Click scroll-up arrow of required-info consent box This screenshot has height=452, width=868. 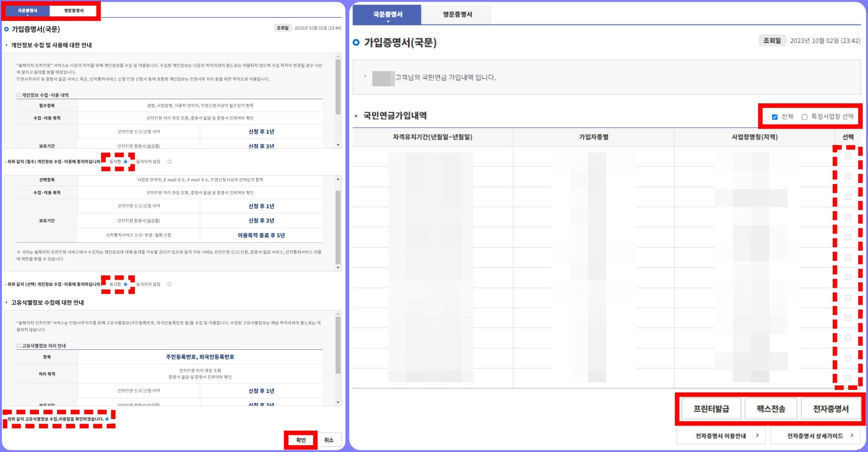338,56
